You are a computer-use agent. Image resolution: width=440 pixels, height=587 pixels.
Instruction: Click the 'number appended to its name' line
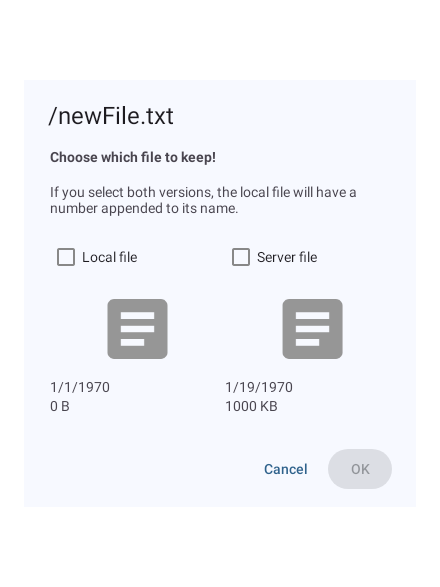coord(144,208)
